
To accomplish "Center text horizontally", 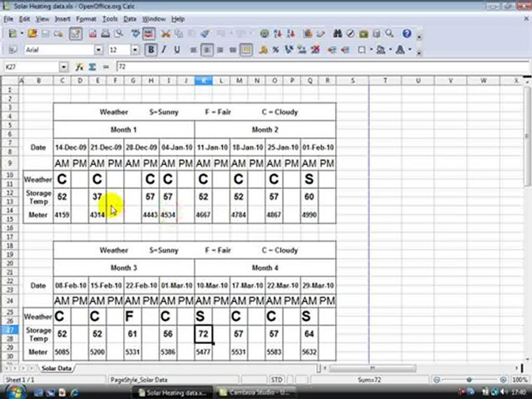I will [x=207, y=50].
